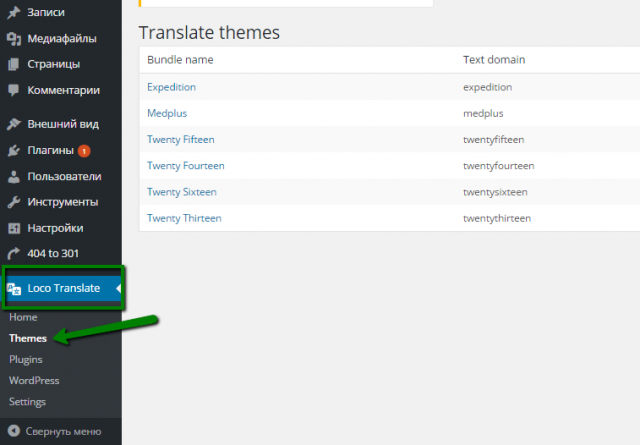Open the Expedition theme bundle link
This screenshot has width=640, height=445.
pyautogui.click(x=171, y=87)
